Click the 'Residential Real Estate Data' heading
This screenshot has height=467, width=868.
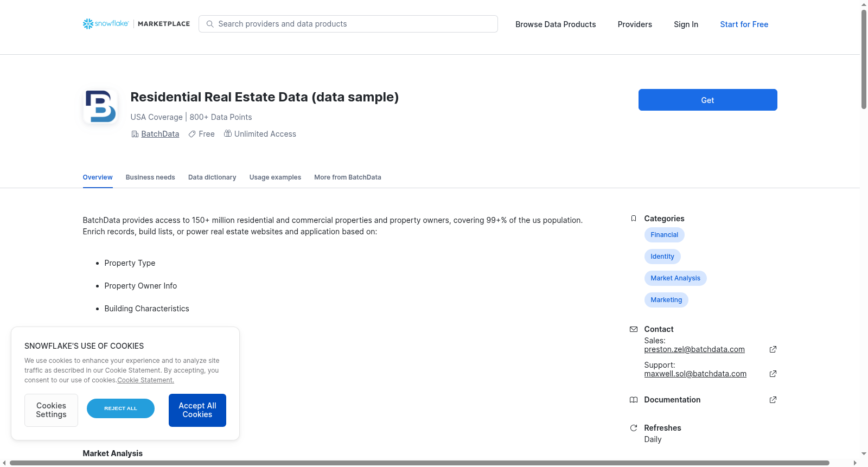click(x=264, y=97)
